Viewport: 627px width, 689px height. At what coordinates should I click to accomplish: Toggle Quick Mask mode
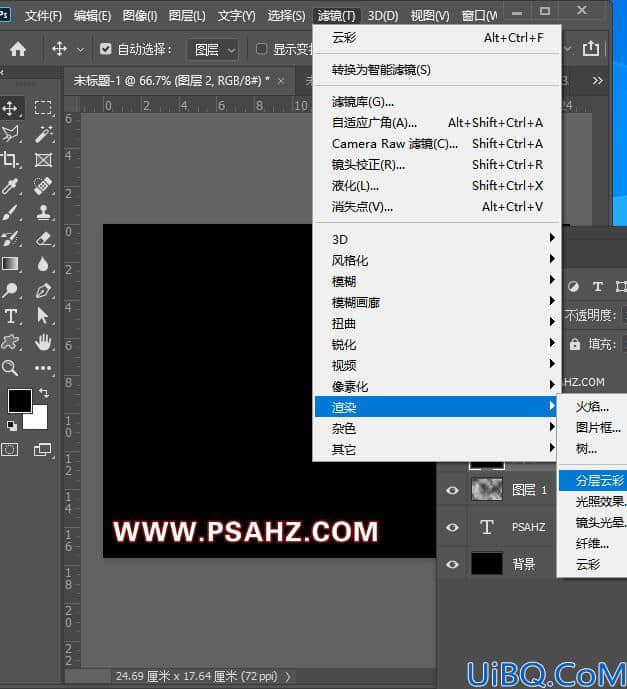pyautogui.click(x=10, y=449)
